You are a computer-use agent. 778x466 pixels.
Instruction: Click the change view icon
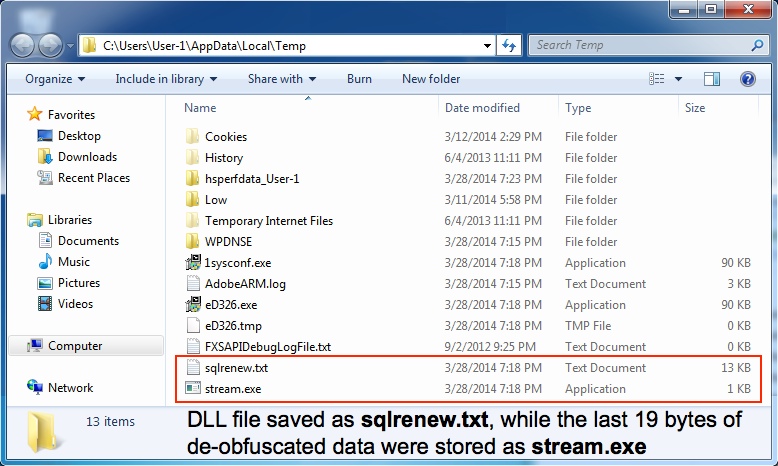(657, 79)
